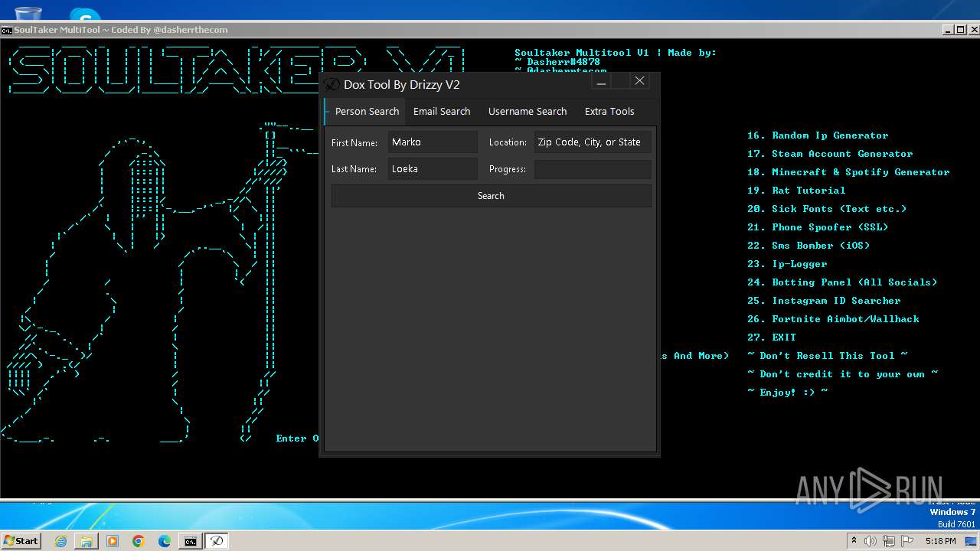The height and width of the screenshot is (551, 980).
Task: Click the Search button
Action: click(491, 196)
